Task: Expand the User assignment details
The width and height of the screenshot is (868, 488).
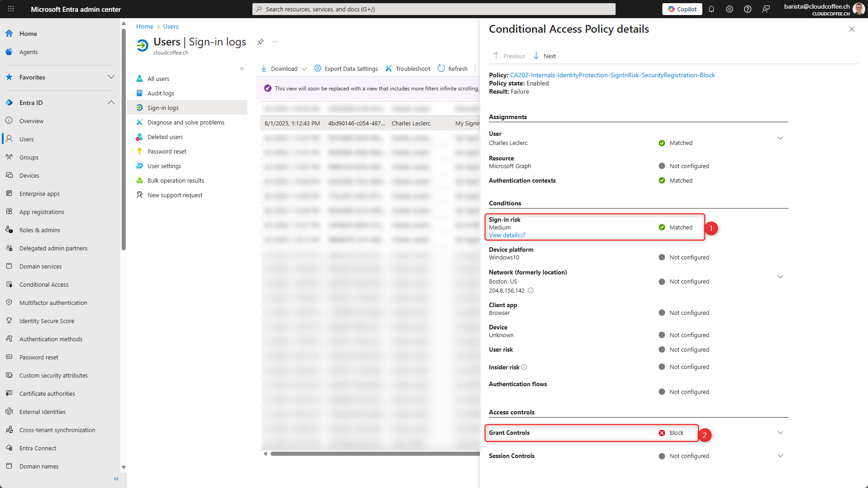Action: point(780,138)
